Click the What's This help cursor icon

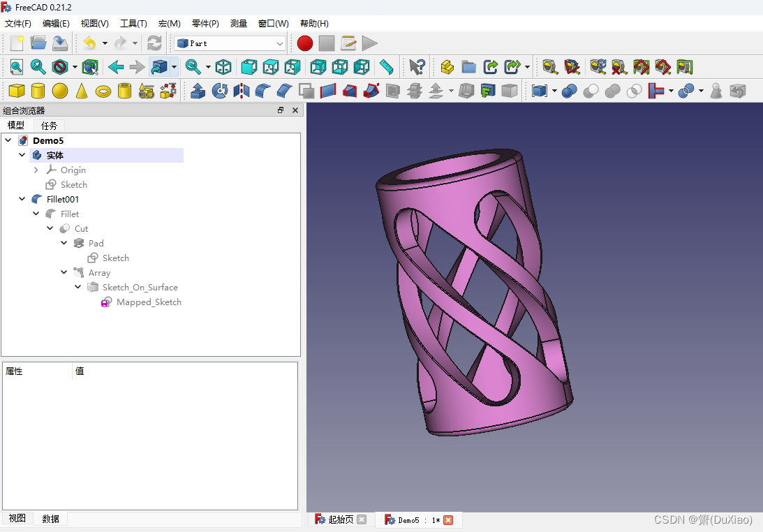tap(417, 67)
